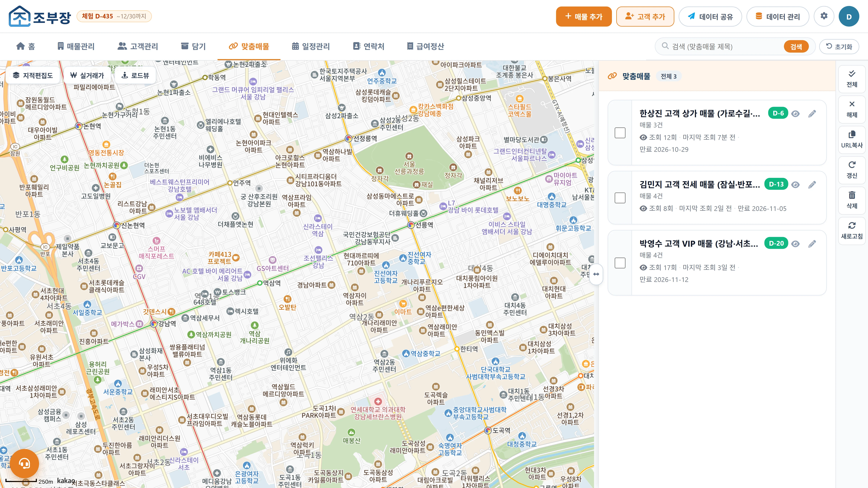Check the 김민지 고객 전세 매물 checkbox
Image resolution: width=868 pixels, height=488 pixels.
(620, 198)
